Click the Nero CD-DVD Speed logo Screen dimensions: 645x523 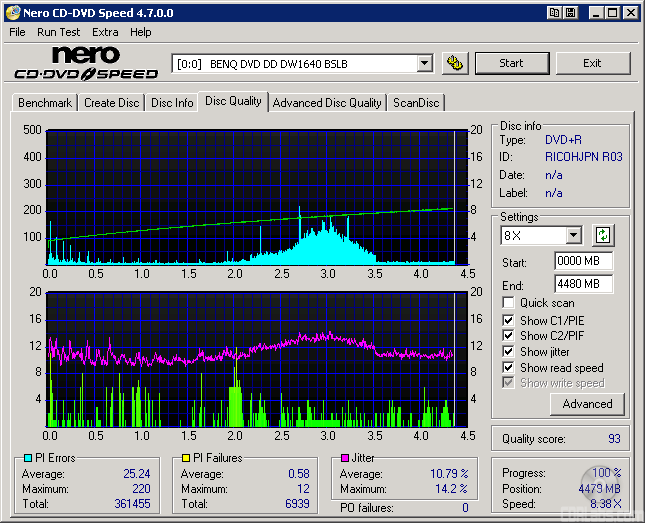click(86, 63)
